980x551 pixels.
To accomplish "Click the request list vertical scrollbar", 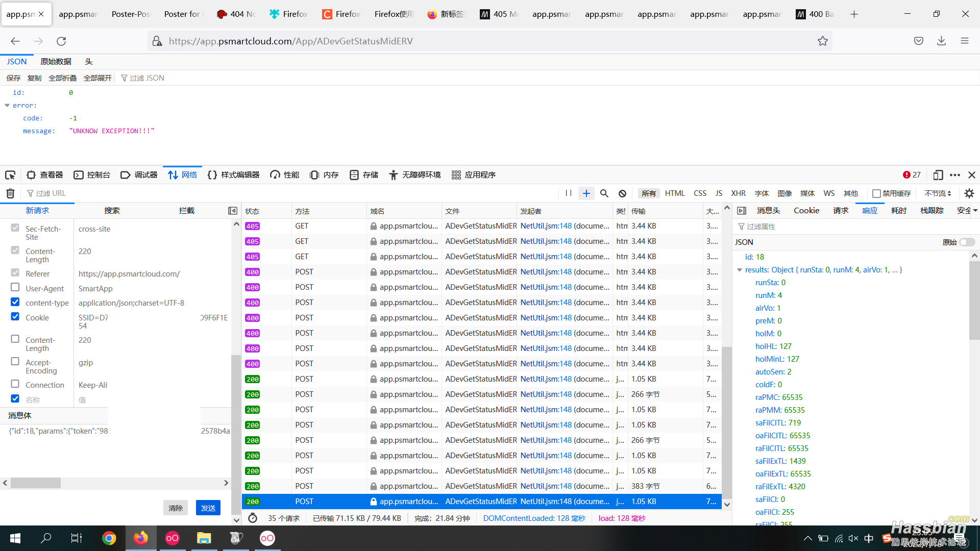I will [727, 422].
